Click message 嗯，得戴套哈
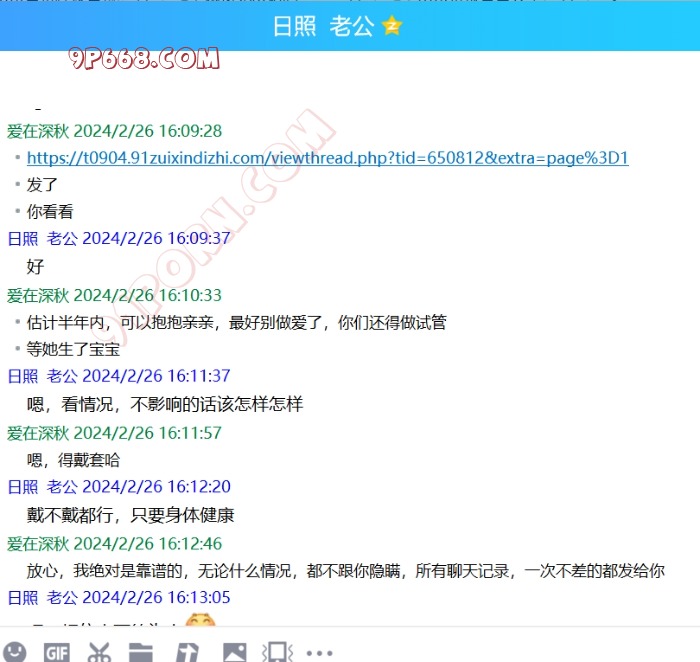This screenshot has width=700, height=662. tap(73, 460)
